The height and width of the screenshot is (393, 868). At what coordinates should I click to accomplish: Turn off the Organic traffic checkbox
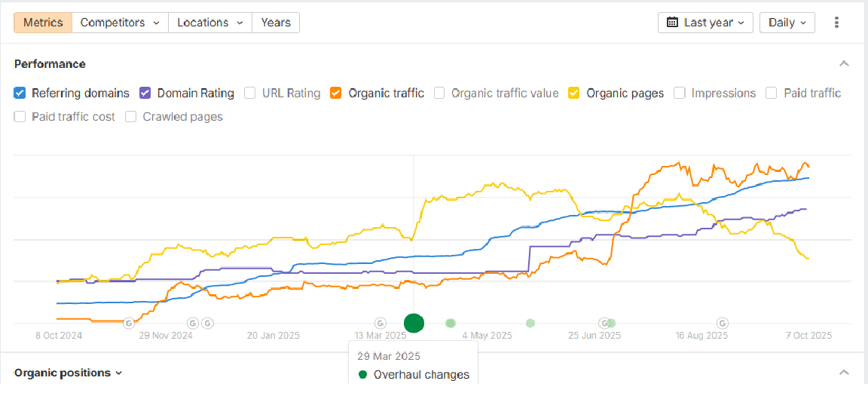click(x=337, y=94)
